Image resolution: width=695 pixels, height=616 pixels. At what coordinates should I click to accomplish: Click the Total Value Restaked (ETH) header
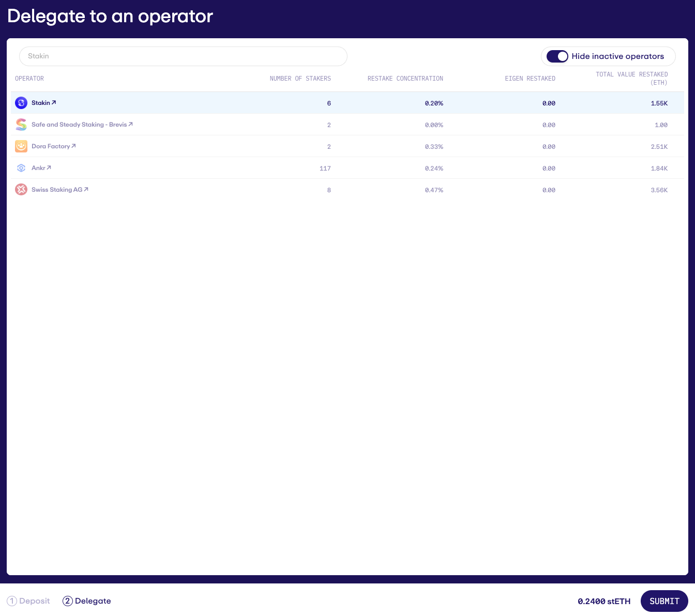click(632, 79)
